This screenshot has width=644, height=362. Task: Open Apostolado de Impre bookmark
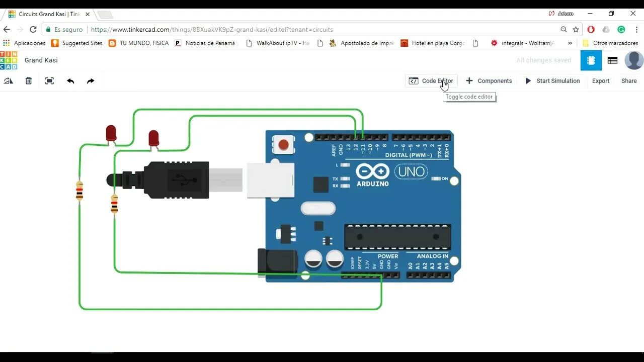coord(361,43)
